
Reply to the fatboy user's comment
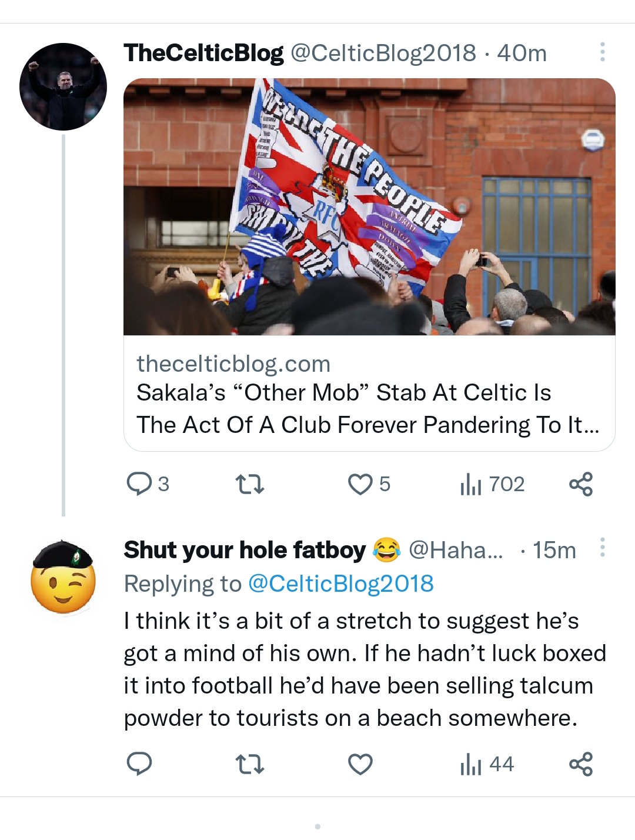coord(140,764)
